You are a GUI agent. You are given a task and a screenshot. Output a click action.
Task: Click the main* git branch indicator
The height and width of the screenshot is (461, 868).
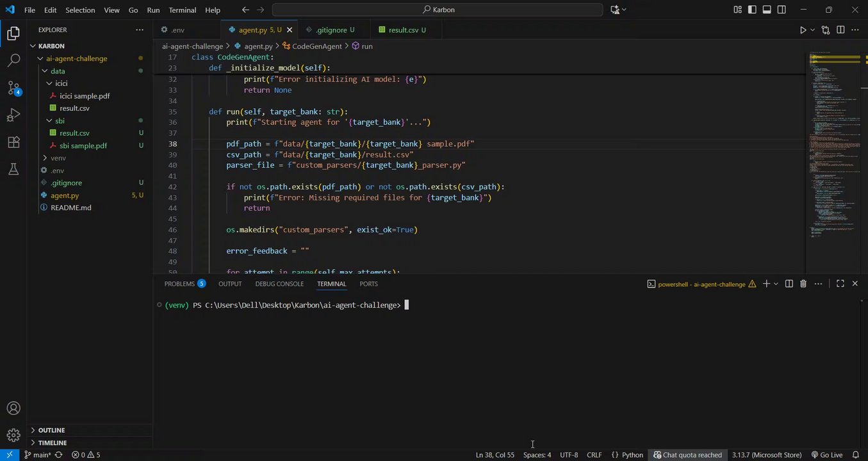38,455
